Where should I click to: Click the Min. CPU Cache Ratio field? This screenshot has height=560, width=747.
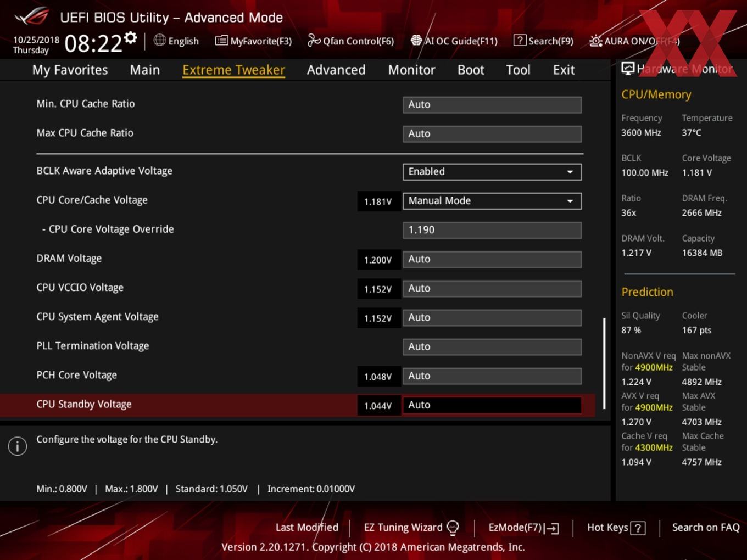click(x=492, y=105)
